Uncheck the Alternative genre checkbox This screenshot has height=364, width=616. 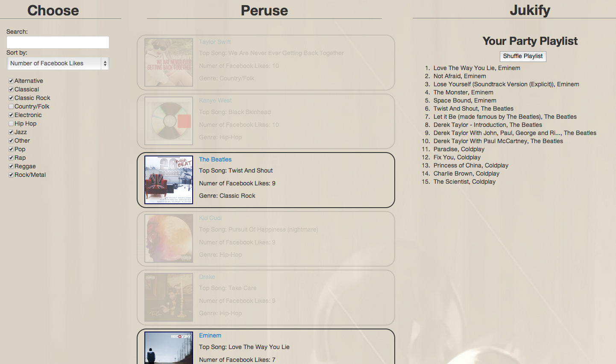click(11, 81)
